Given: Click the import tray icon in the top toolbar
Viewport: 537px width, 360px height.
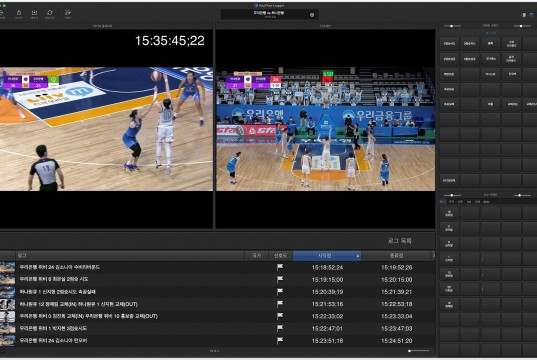Looking at the screenshot, I should tap(34, 13).
